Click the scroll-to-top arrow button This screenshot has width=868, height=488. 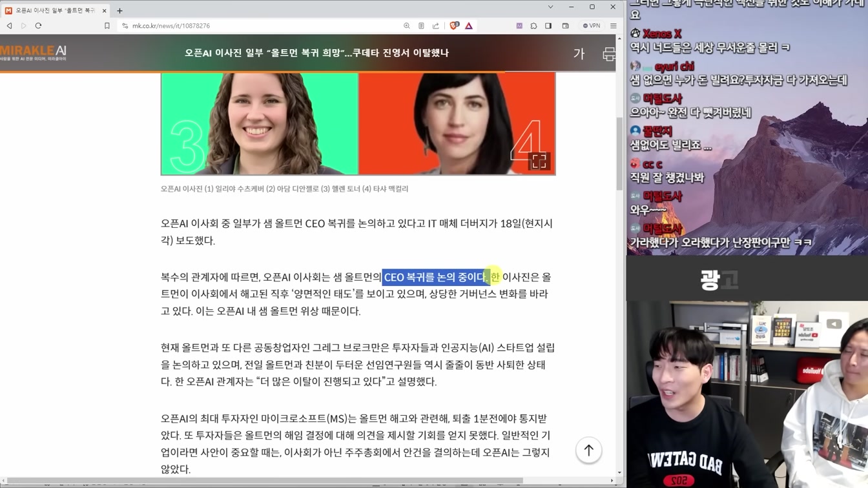[x=588, y=451]
